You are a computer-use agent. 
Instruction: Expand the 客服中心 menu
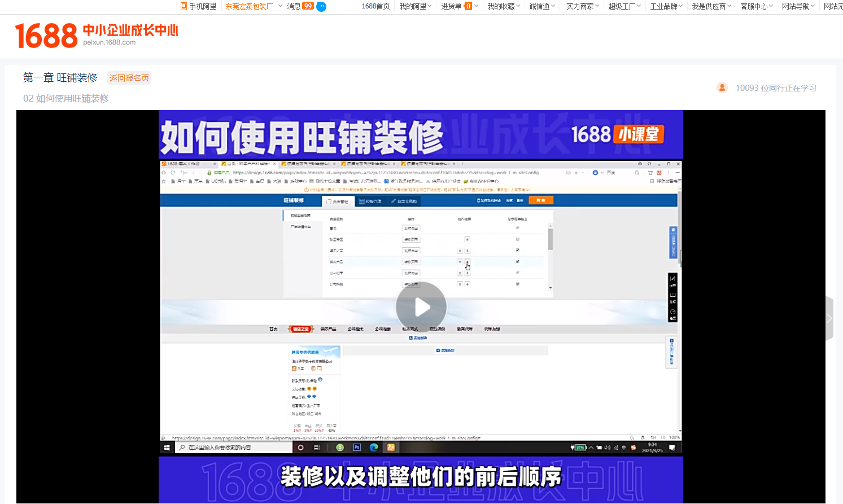point(757,6)
